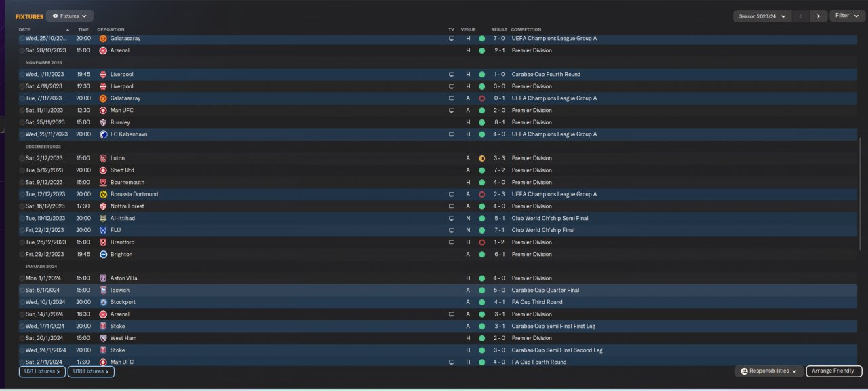This screenshot has height=391, width=868.
Task: Go to next season with right arrow
Action: point(818,16)
